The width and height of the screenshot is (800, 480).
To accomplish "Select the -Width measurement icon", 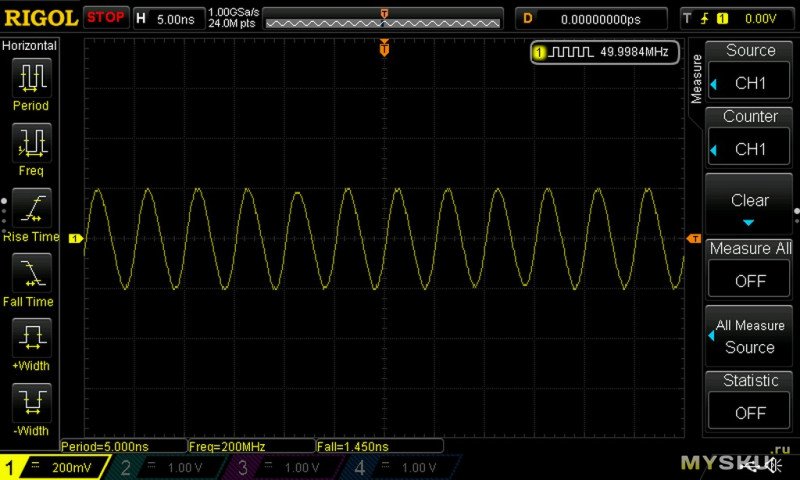I will 31,403.
